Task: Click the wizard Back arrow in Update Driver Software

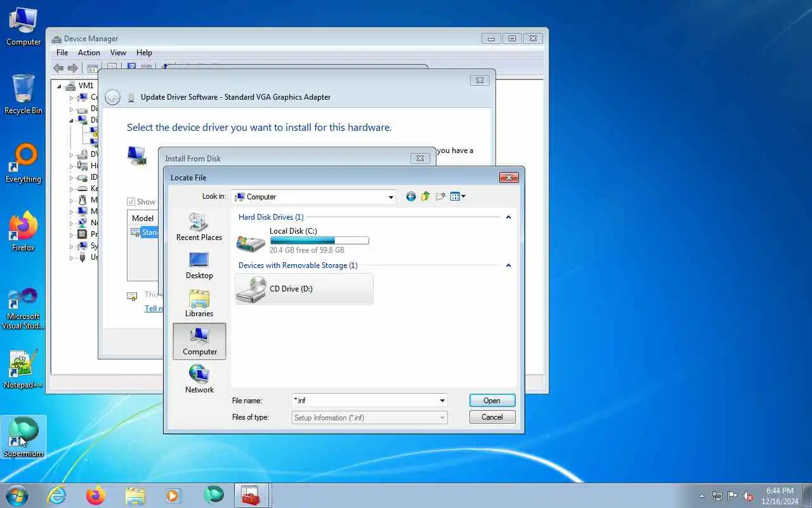Action: coord(112,97)
